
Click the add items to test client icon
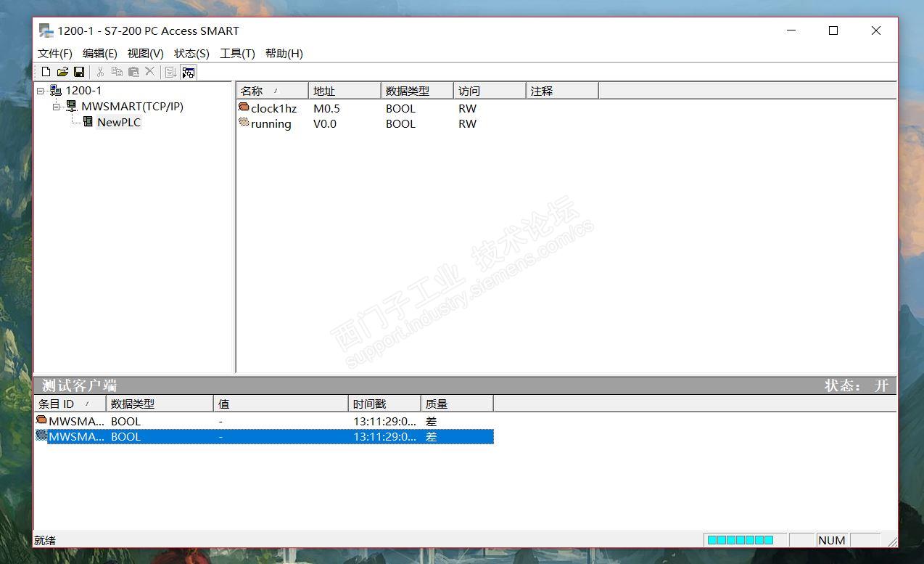click(x=171, y=72)
